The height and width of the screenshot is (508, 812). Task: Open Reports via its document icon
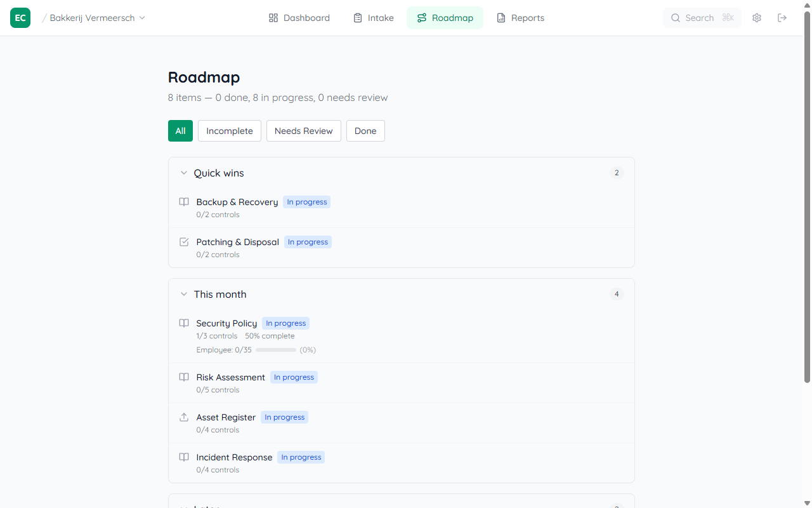pos(501,18)
